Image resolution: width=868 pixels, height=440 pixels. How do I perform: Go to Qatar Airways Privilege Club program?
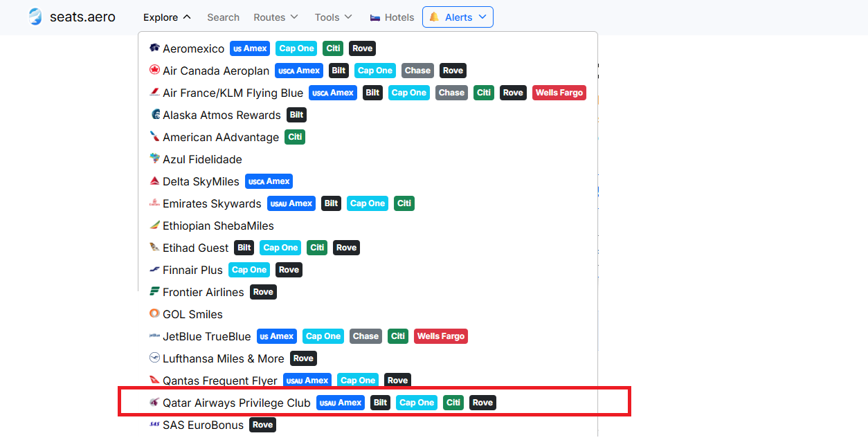[x=236, y=403]
